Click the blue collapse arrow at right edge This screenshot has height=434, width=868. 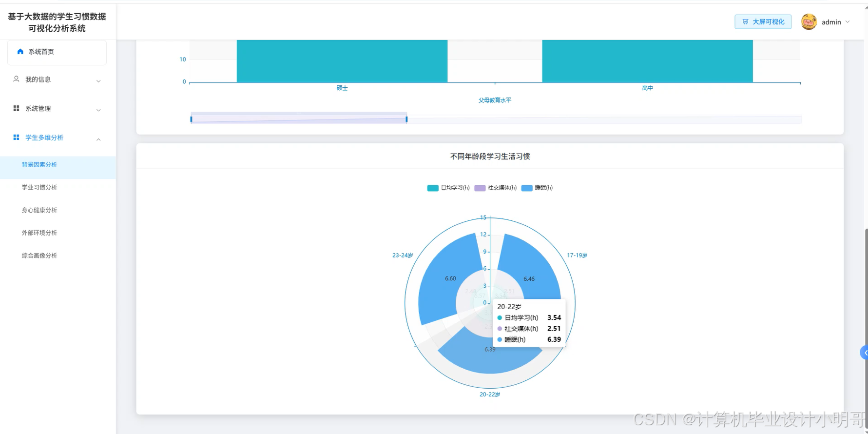[865, 353]
